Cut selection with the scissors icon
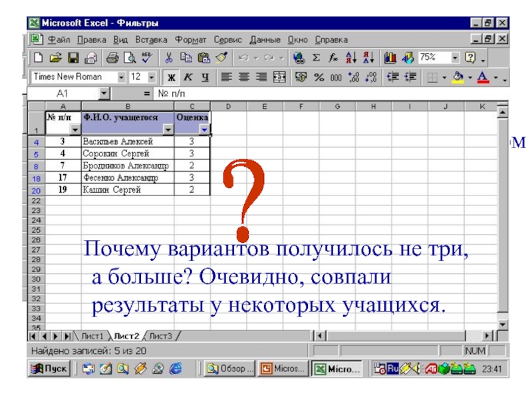The image size is (532, 399). pyautogui.click(x=168, y=58)
